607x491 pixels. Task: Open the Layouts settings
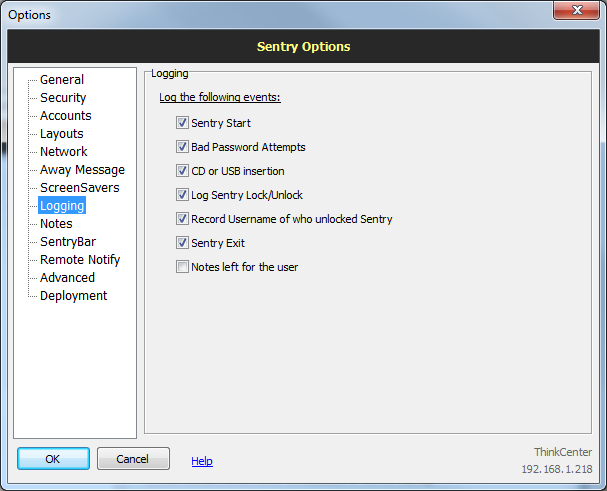[62, 134]
